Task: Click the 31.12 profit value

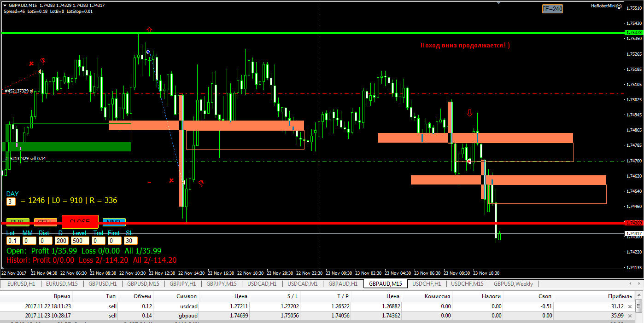Action: coord(616,306)
